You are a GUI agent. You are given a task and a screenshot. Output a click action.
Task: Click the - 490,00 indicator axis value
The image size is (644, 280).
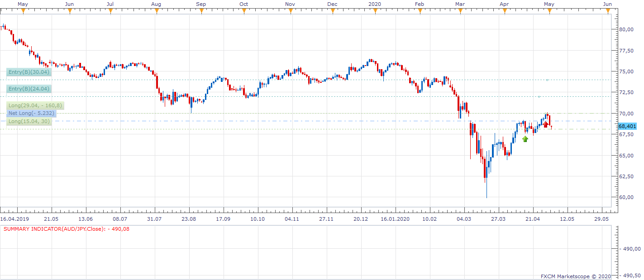(630, 249)
